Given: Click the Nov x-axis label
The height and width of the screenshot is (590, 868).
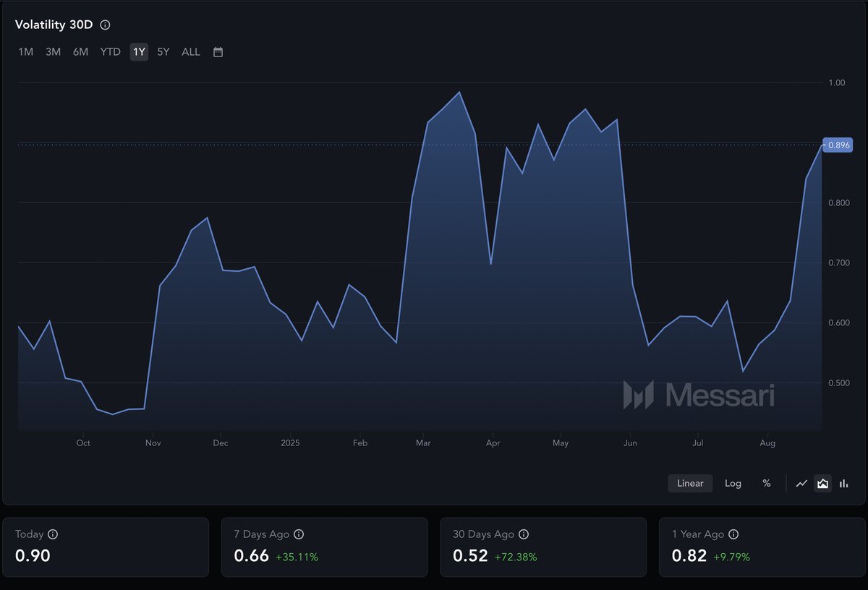Looking at the screenshot, I should [153, 442].
